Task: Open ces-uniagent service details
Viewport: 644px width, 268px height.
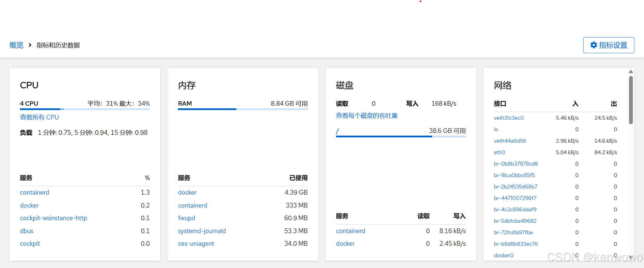Action: click(x=196, y=243)
